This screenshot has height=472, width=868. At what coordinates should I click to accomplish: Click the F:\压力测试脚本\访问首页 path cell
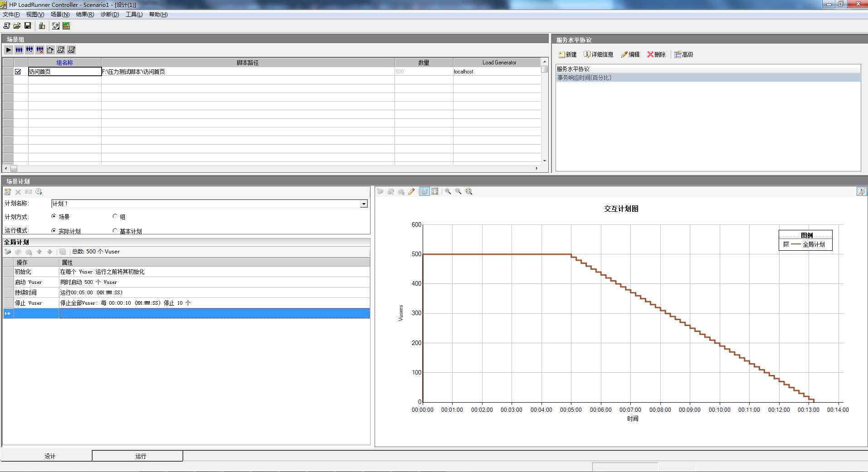tap(248, 72)
